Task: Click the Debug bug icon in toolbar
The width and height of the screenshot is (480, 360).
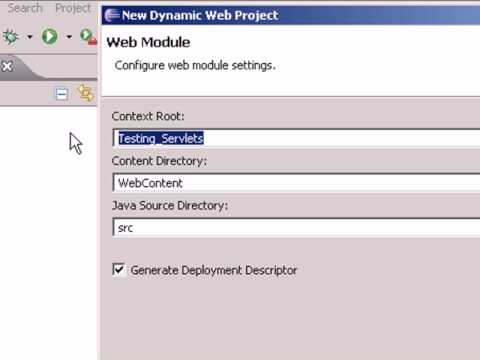Action: 10,37
